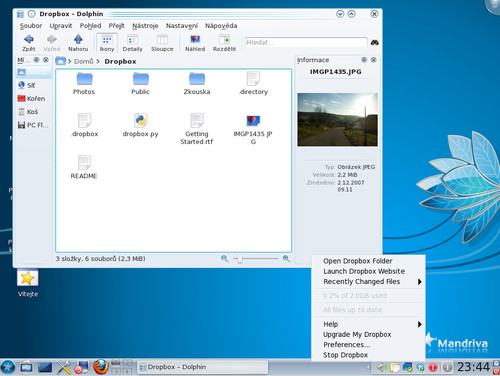Viewport: 500px width, 376px height.
Task: Choose Upgrade My Dropbox
Action: coord(357,334)
